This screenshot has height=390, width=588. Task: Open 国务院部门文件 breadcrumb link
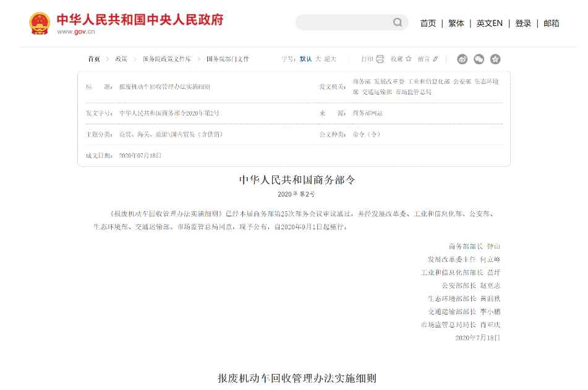tap(228, 59)
